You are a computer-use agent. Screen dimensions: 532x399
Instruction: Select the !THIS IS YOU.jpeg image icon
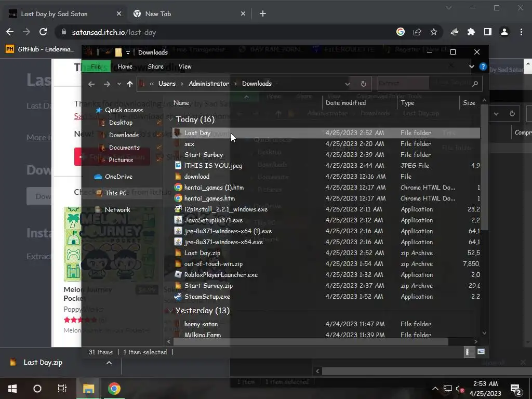coord(178,166)
